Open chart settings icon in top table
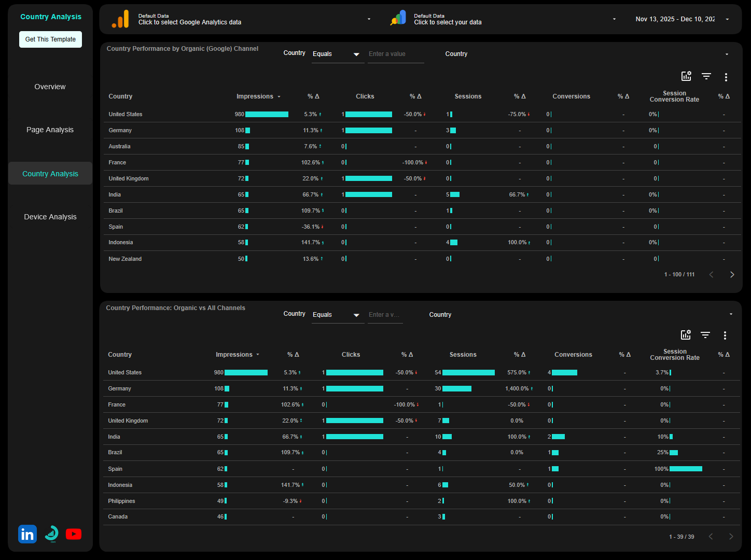This screenshot has width=751, height=560. [686, 76]
